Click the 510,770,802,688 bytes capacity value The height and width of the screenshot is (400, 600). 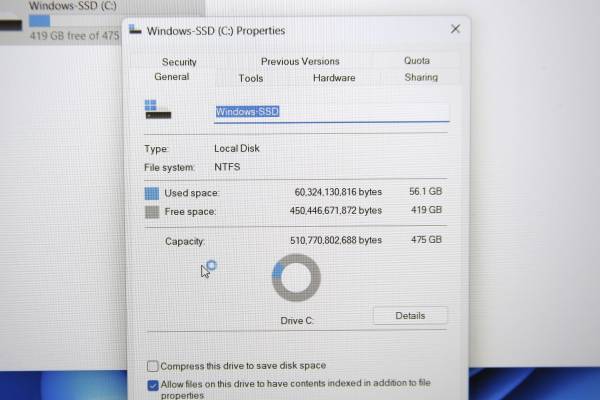tap(336, 240)
